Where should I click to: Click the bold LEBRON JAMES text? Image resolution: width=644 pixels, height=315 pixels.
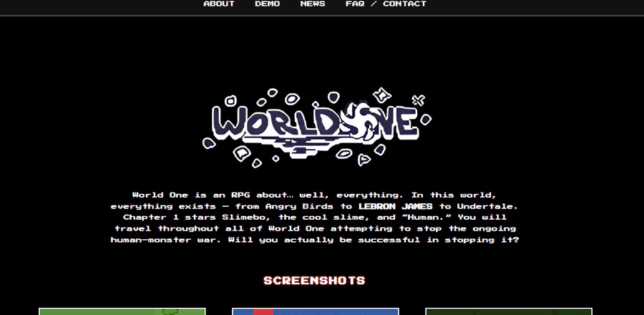396,206
